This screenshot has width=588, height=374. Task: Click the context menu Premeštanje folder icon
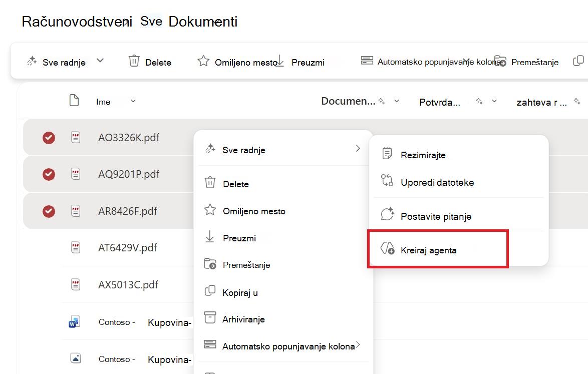(x=210, y=264)
